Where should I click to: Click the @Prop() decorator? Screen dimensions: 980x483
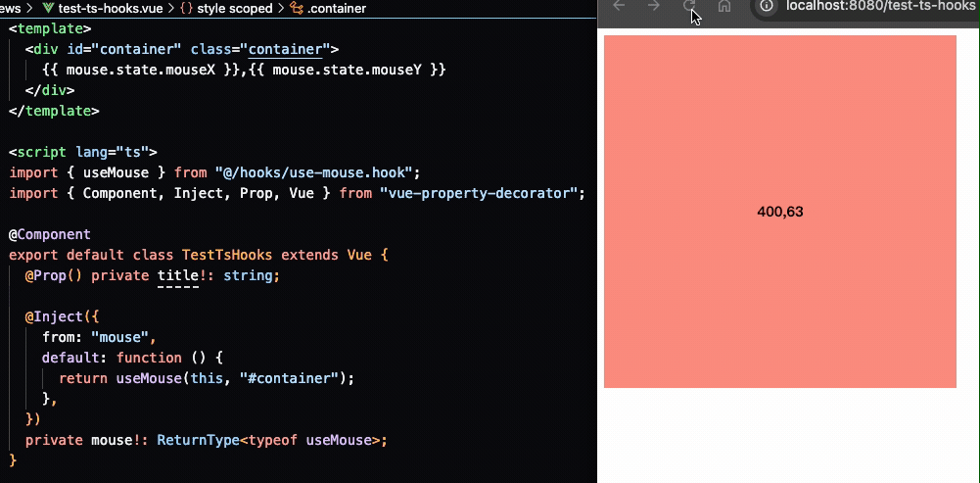click(x=55, y=276)
